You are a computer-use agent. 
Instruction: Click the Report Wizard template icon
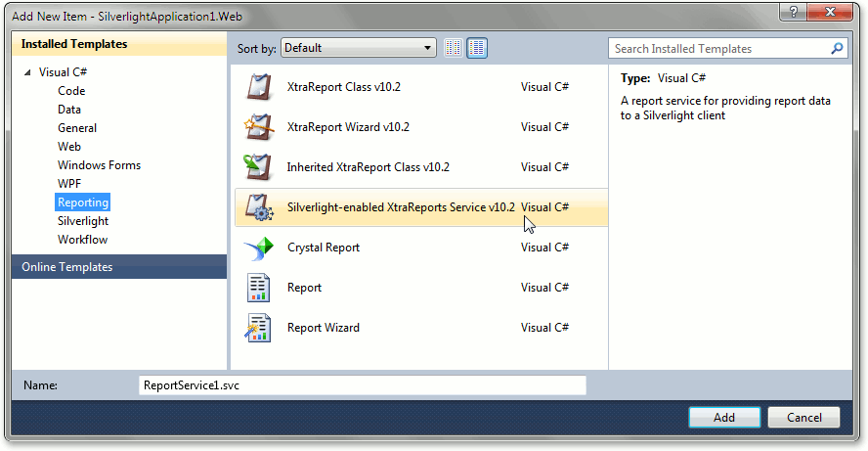[x=258, y=328]
